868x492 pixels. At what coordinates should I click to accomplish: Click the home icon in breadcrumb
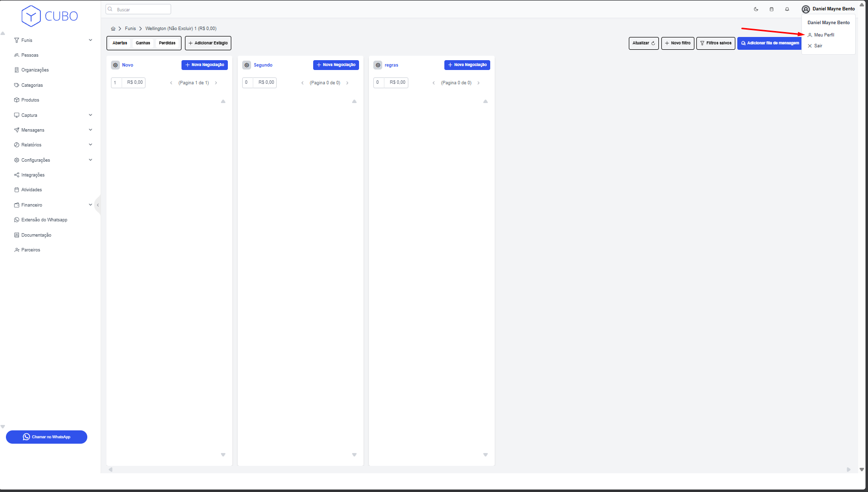(x=113, y=29)
